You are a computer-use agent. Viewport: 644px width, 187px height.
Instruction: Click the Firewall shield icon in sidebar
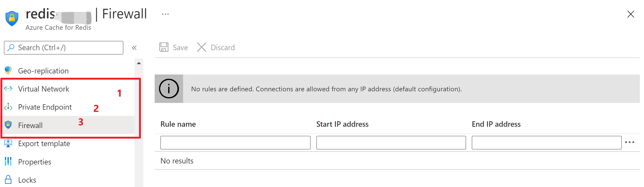point(8,125)
